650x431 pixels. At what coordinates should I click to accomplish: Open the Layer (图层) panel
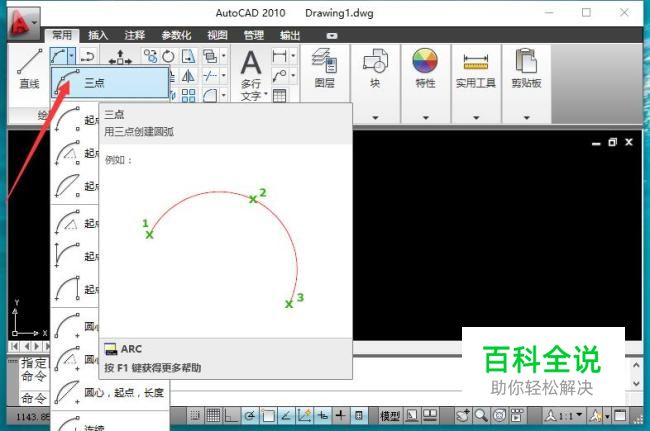[325, 68]
